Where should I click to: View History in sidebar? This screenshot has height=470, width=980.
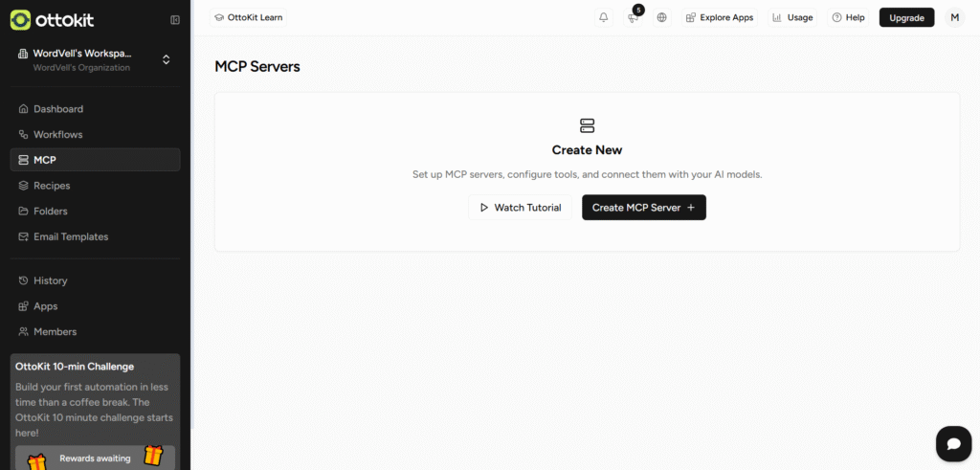(x=95, y=280)
